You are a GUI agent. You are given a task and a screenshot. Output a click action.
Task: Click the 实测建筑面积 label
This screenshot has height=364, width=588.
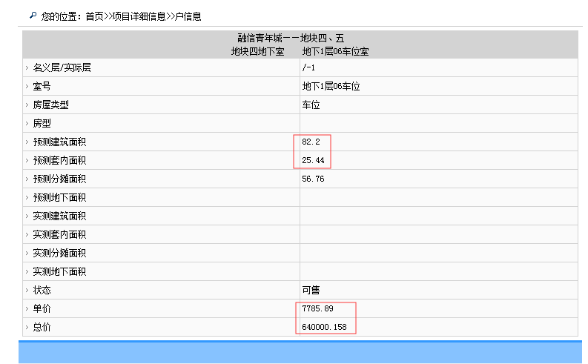(59, 216)
